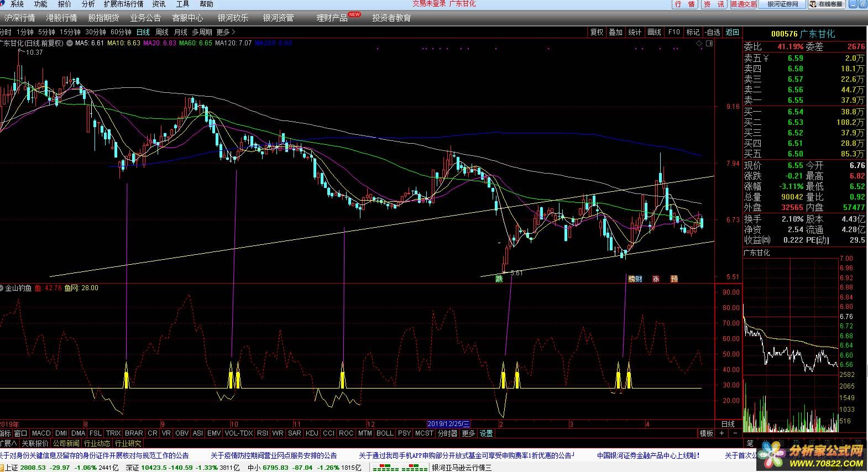The width and height of the screenshot is (868, 472).
Task: Click the MA5 indicator color label
Action: click(x=90, y=43)
